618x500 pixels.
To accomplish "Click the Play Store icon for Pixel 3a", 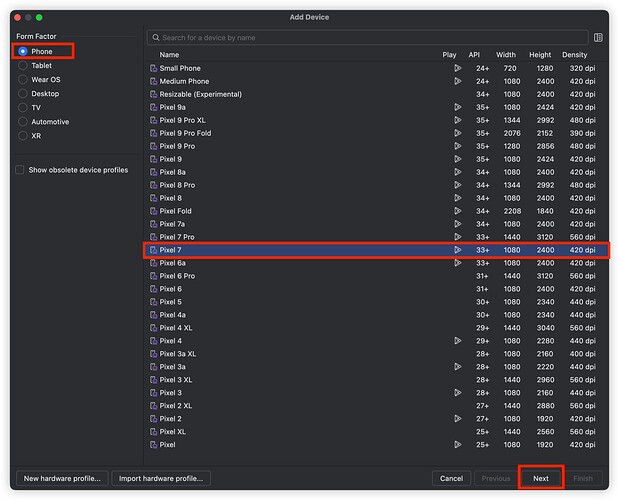I will coord(457,367).
